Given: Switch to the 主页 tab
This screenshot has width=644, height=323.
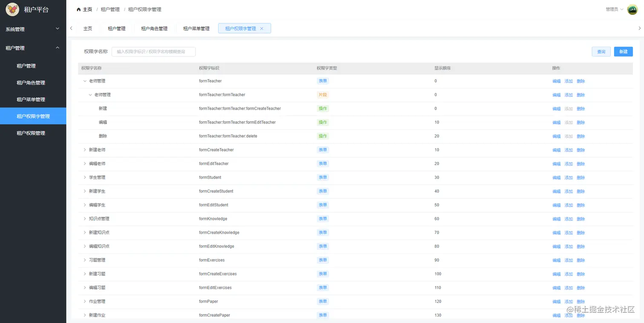Looking at the screenshot, I should point(88,29).
